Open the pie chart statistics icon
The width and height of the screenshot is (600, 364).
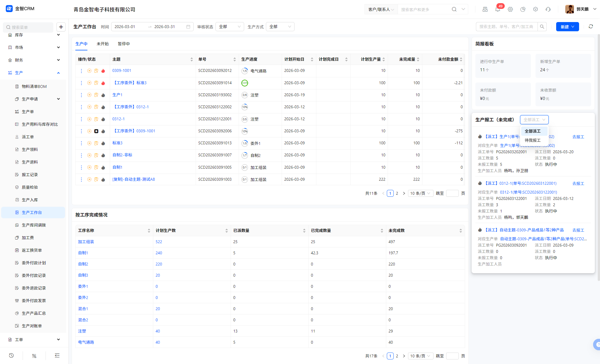click(523, 9)
